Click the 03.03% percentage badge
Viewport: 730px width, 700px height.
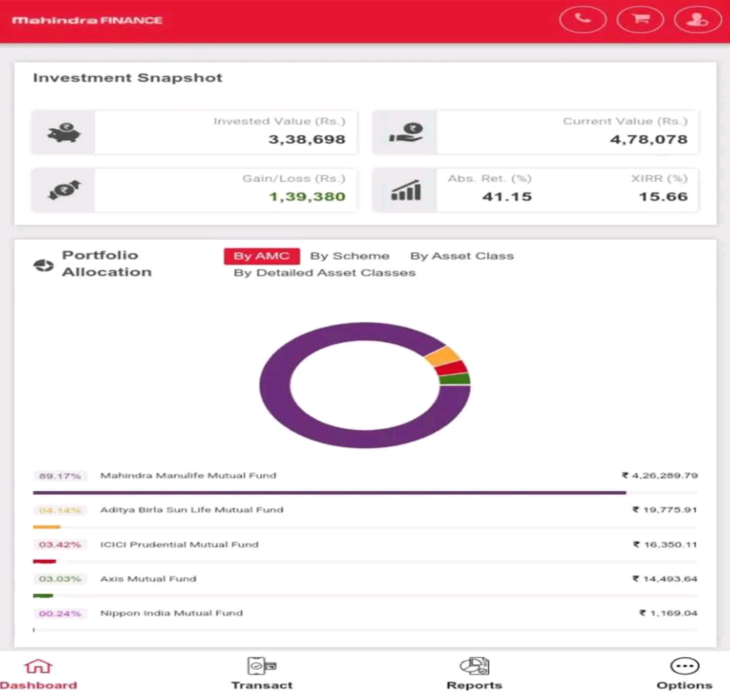pos(59,579)
